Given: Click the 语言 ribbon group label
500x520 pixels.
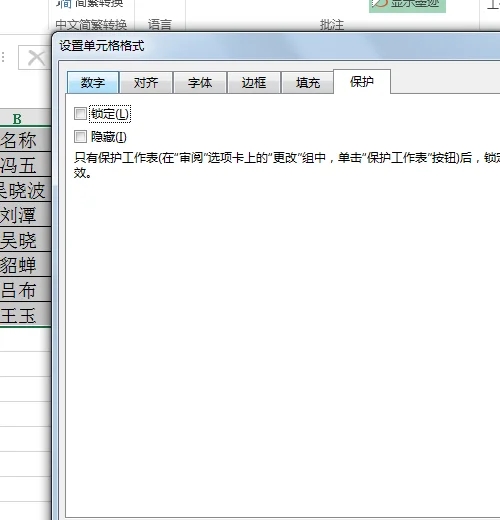Looking at the screenshot, I should tap(160, 25).
